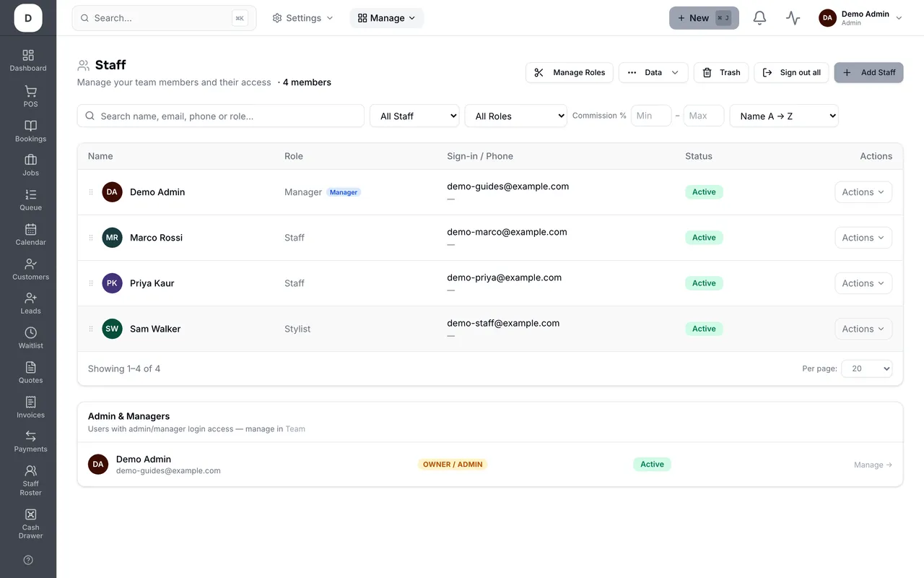
Task: Focus the global Search field
Action: click(164, 18)
